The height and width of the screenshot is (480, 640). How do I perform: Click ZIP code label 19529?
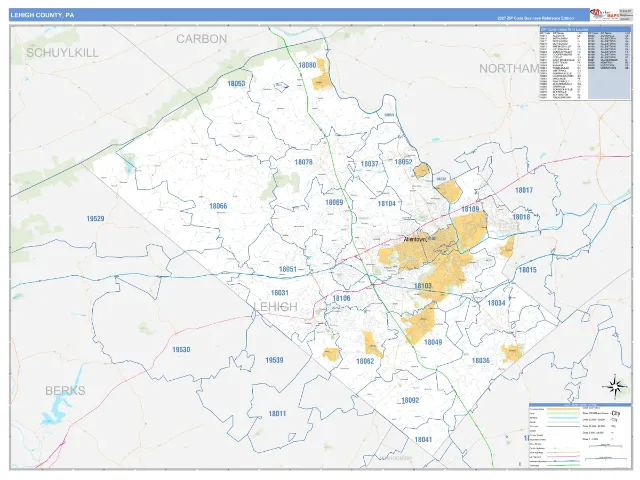[x=95, y=219]
